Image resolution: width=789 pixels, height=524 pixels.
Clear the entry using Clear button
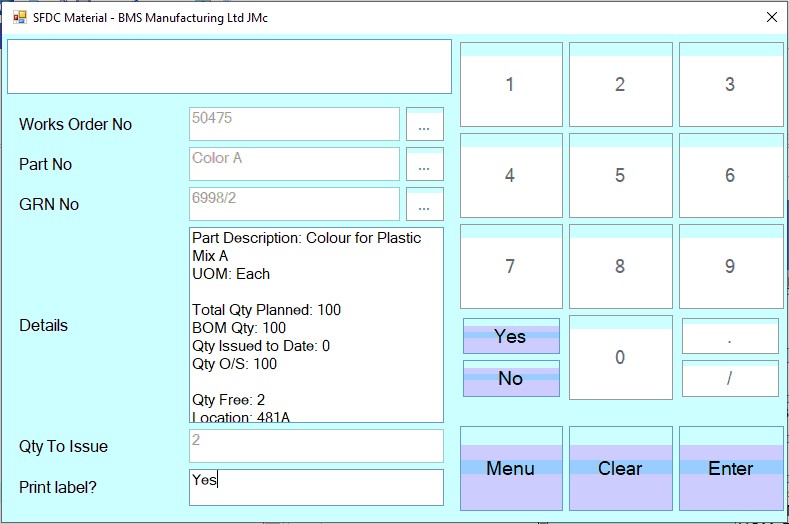(620, 468)
